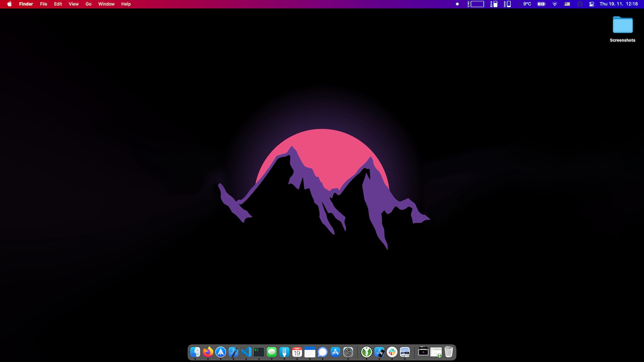Open the App Store
The height and width of the screenshot is (362, 644).
tap(335, 352)
